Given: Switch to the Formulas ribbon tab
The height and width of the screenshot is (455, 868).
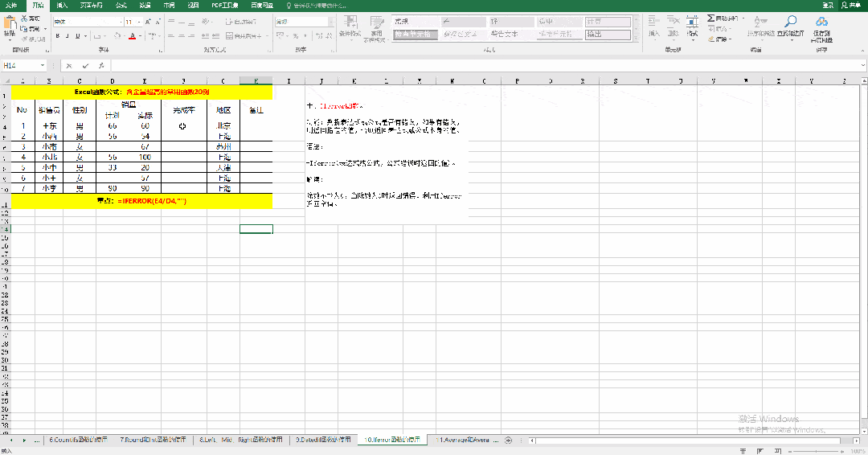Looking at the screenshot, I should (x=121, y=5).
